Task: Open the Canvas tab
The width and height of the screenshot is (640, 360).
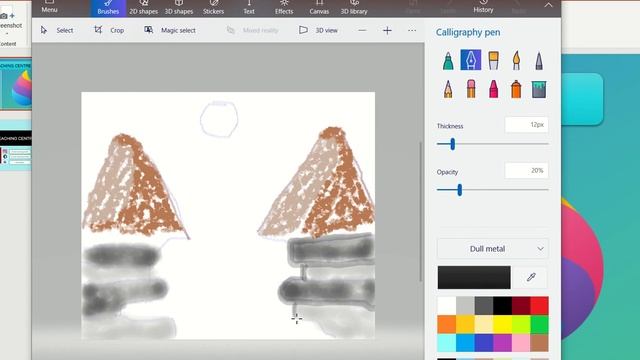Action: 319,8
